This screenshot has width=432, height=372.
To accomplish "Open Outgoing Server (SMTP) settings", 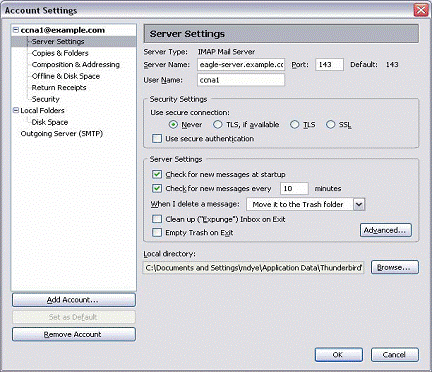I will (x=62, y=134).
